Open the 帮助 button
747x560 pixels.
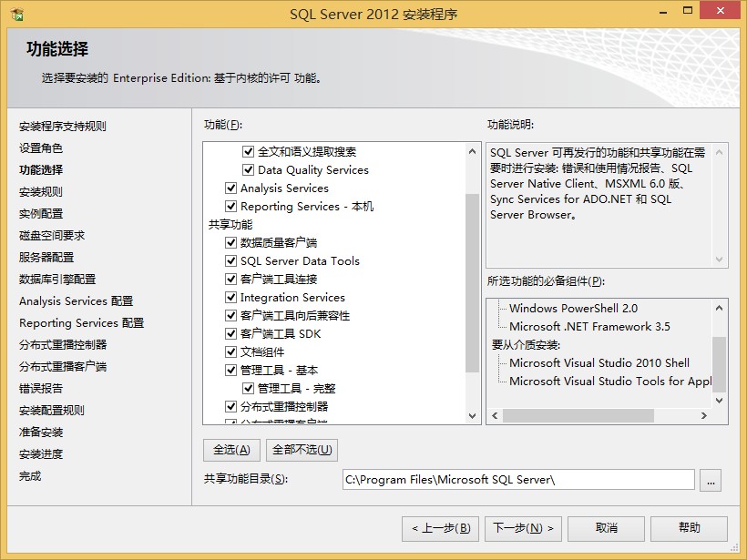point(689,528)
